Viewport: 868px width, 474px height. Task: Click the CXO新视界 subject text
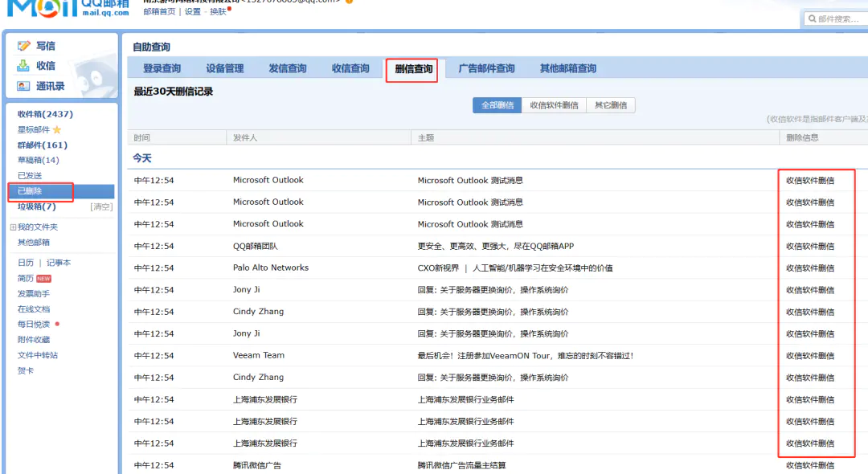click(515, 268)
